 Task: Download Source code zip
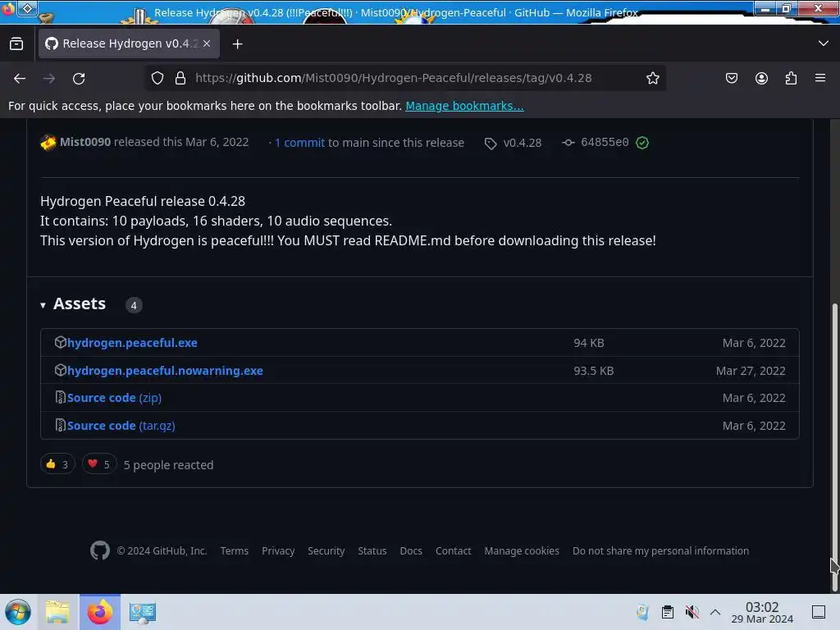pyautogui.click(x=114, y=398)
